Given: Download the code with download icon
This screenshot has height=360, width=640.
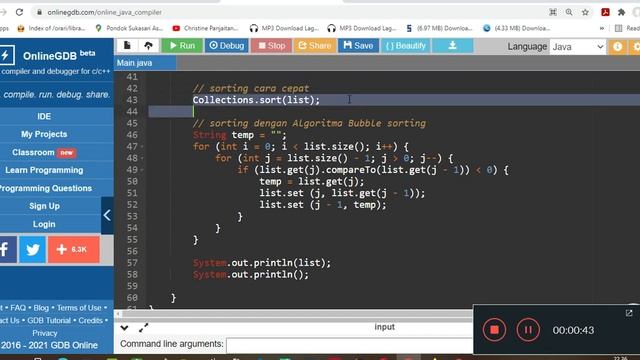Looking at the screenshot, I should (x=452, y=46).
